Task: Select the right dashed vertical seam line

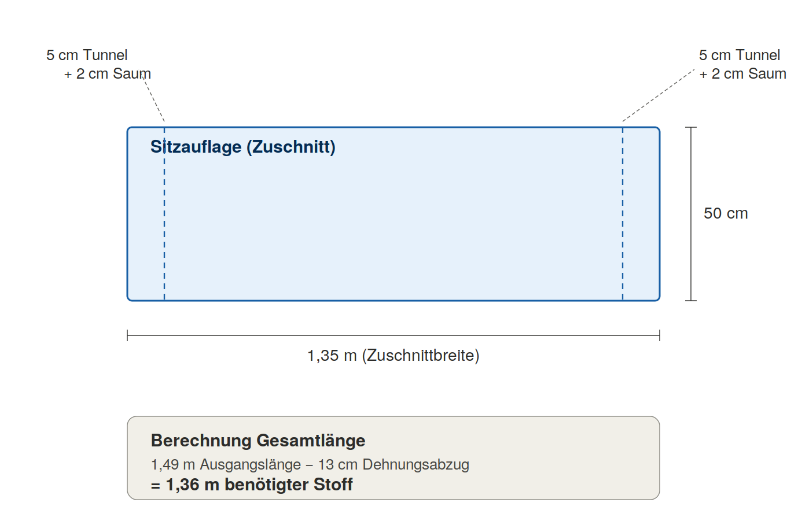Action: [x=623, y=214]
